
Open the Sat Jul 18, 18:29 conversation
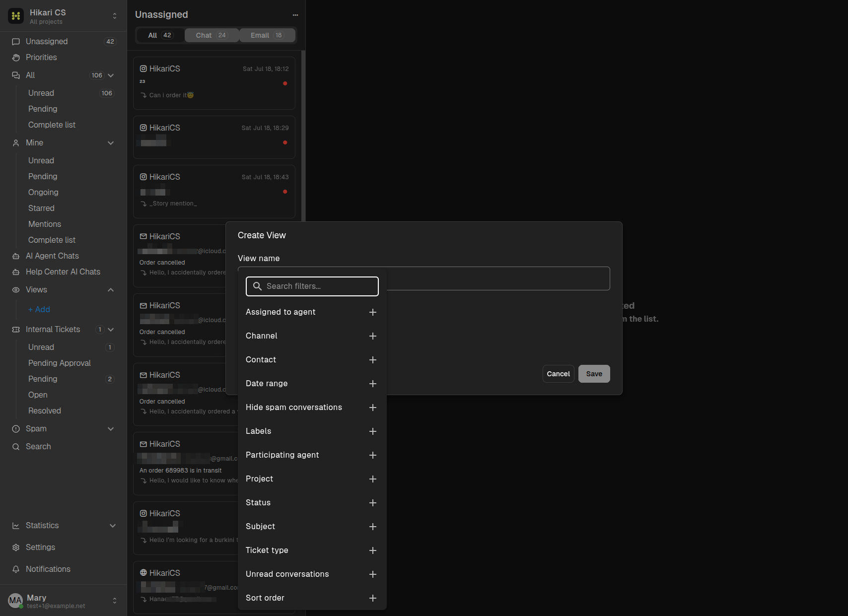pyautogui.click(x=214, y=137)
